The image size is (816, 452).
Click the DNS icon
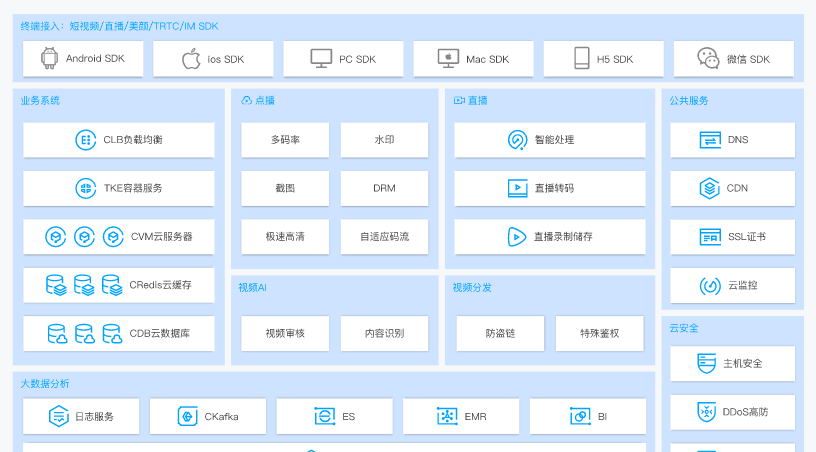click(x=710, y=140)
